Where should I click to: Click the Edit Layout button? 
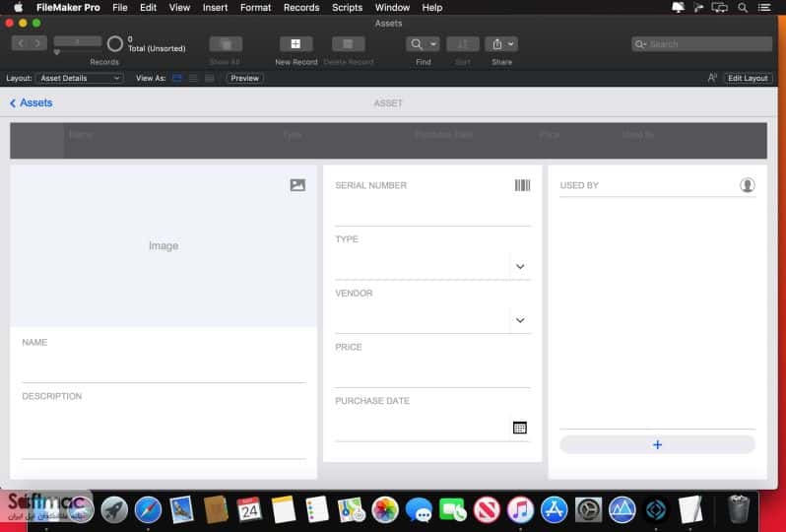coord(748,78)
